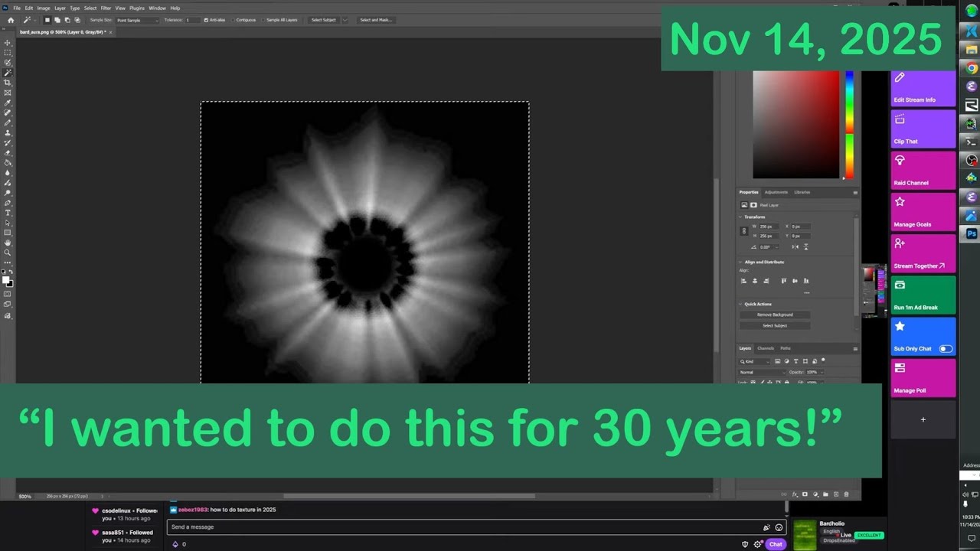Click Flip Vertical in Transform section

(806, 246)
